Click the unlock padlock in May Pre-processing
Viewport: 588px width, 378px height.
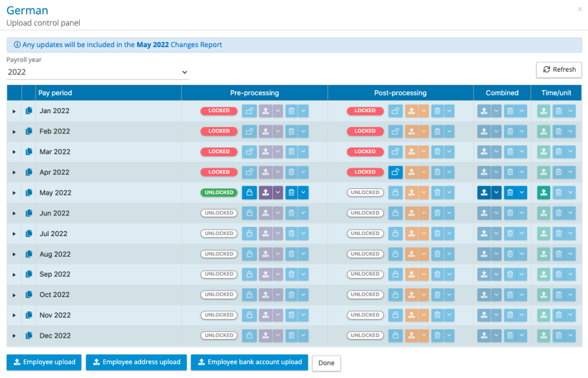click(249, 192)
